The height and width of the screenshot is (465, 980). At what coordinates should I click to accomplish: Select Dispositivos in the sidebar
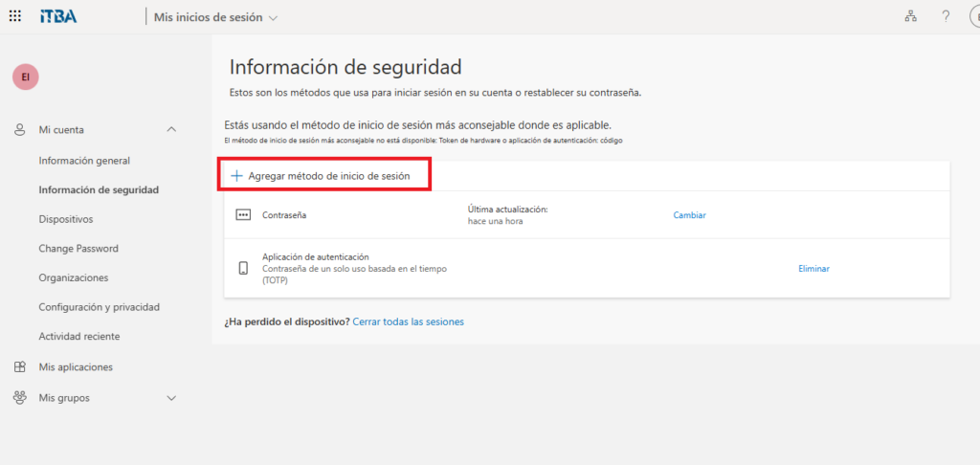tap(66, 219)
